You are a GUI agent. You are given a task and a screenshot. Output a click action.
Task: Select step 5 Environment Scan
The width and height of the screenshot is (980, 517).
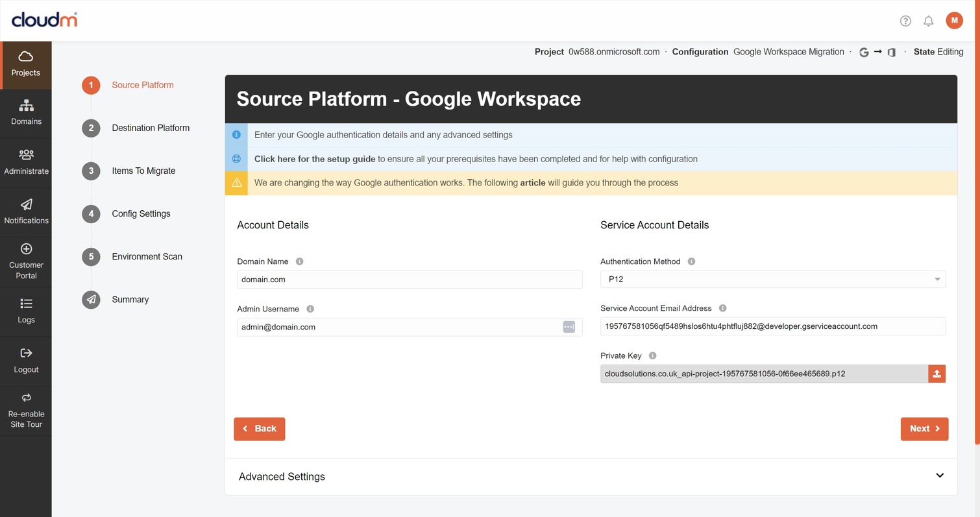[132, 256]
